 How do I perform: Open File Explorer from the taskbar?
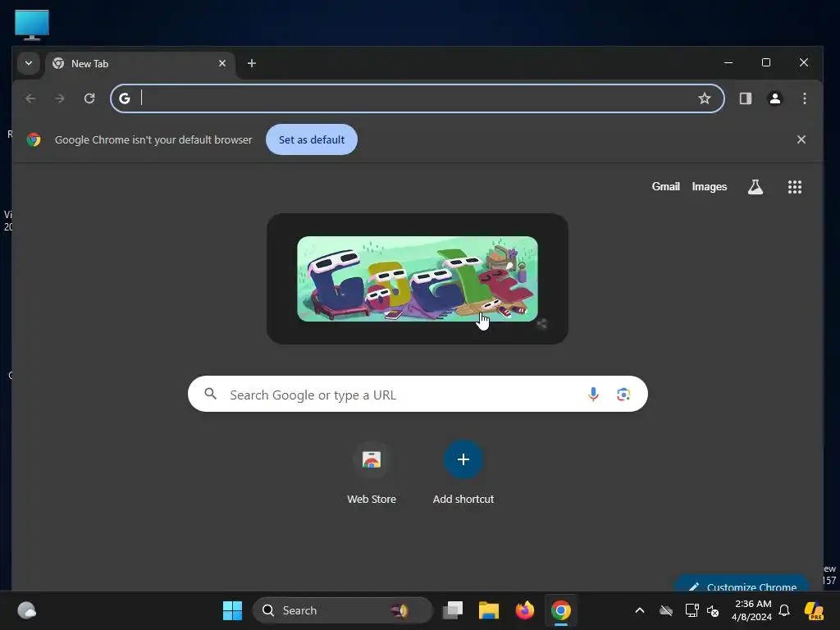click(x=489, y=610)
